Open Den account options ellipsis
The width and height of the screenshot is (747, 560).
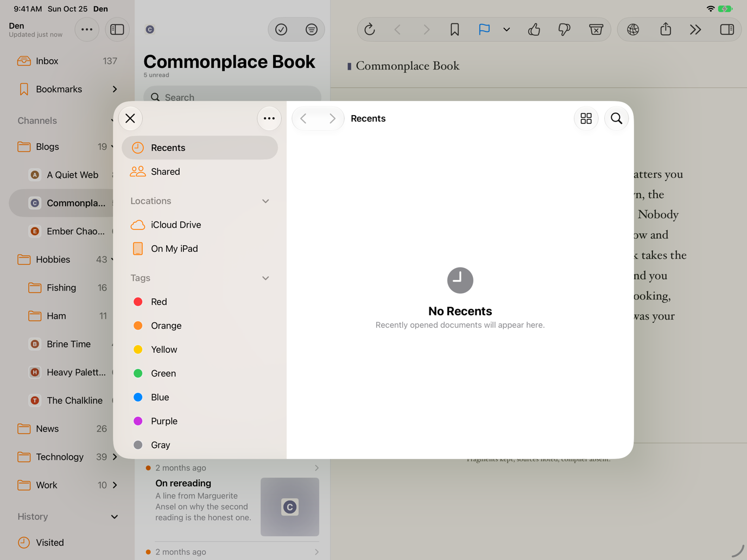87,29
